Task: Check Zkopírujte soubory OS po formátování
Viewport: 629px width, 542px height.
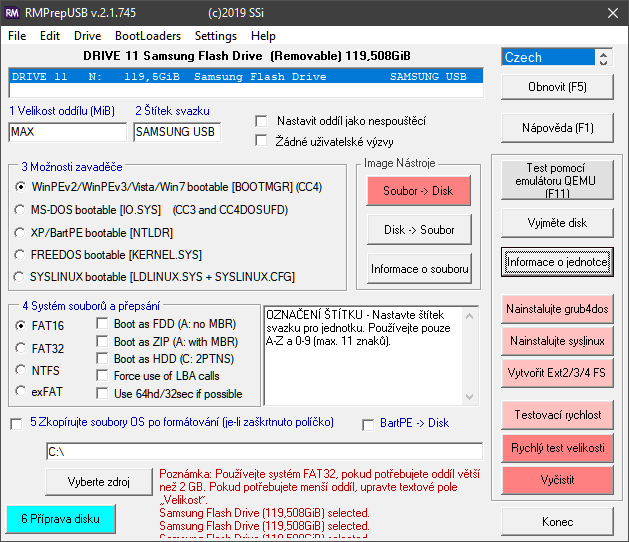Action: 16,424
